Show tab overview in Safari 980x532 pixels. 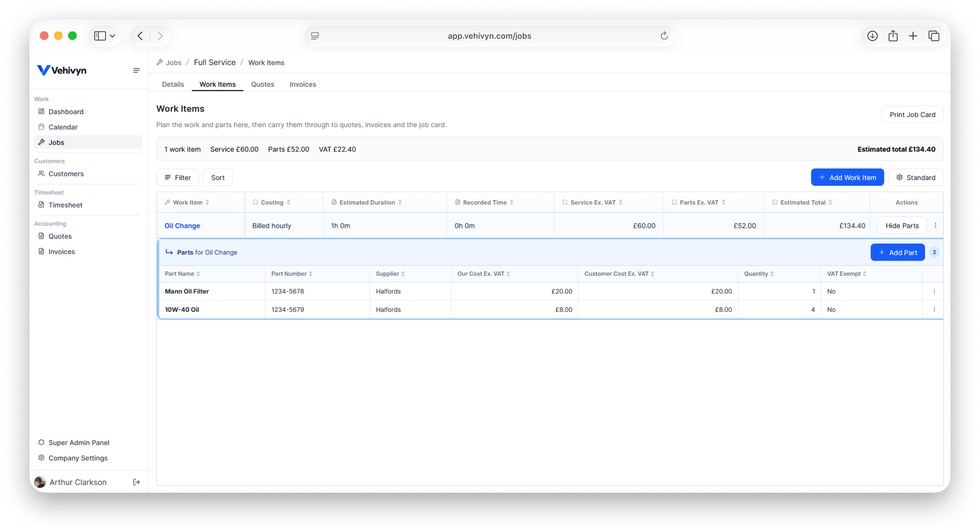[934, 36]
